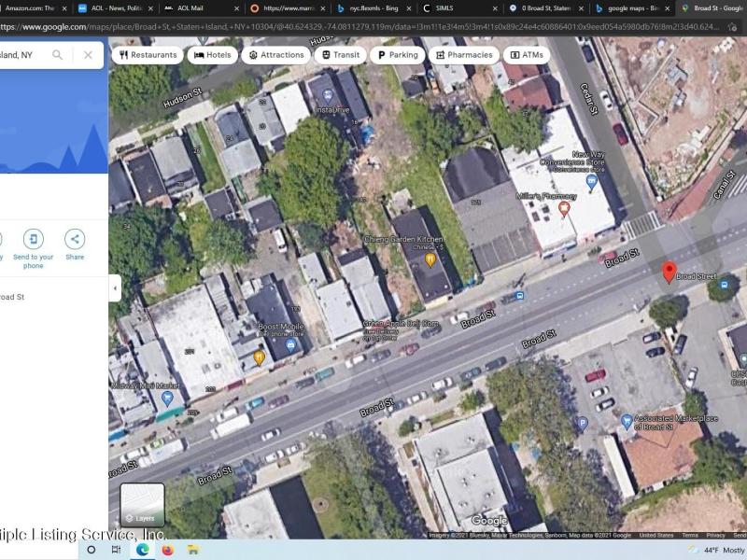
Task: Show nearby Hotels using the chip
Action: click(x=213, y=55)
